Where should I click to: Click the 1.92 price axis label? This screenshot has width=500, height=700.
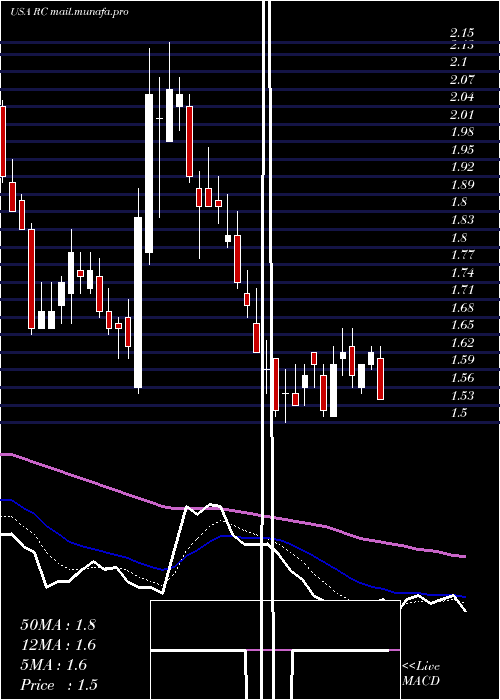coord(462,167)
